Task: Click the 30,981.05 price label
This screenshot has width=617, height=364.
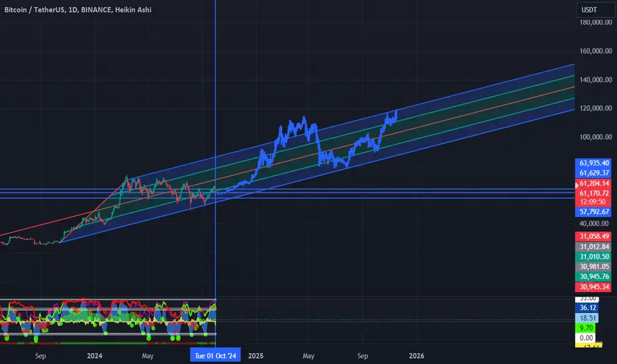Action: tap(593, 267)
